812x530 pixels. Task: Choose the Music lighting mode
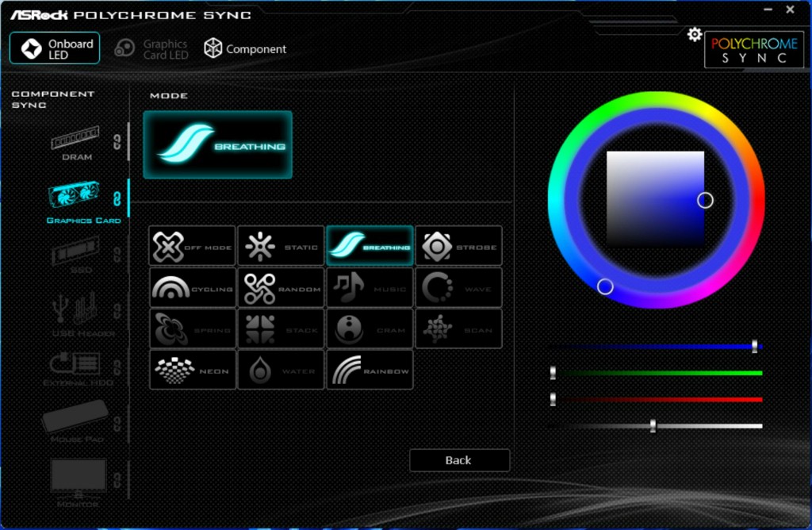(x=370, y=287)
